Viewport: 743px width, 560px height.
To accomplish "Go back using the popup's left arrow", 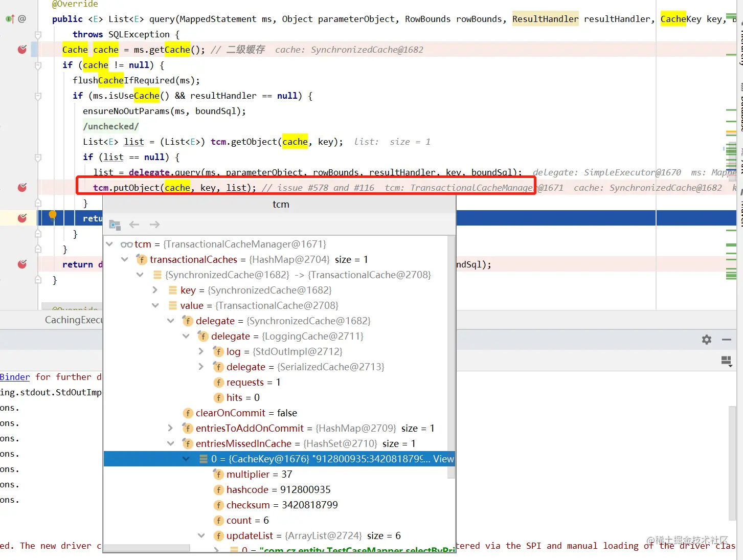I will [x=134, y=225].
